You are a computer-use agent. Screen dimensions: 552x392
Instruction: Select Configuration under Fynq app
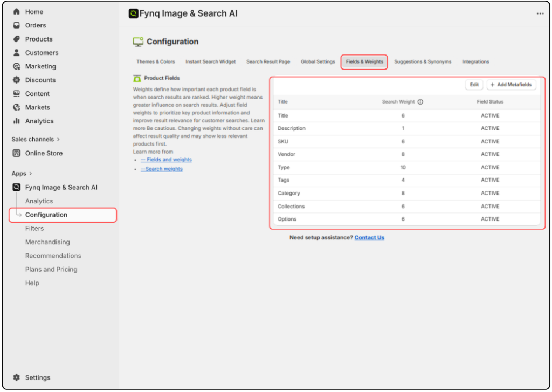coord(63,215)
